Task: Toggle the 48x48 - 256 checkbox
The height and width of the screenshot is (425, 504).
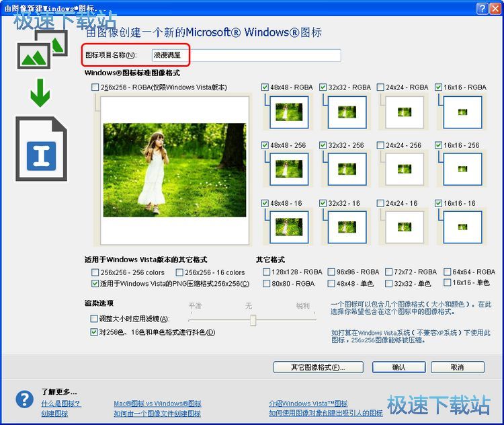Action: [x=265, y=145]
